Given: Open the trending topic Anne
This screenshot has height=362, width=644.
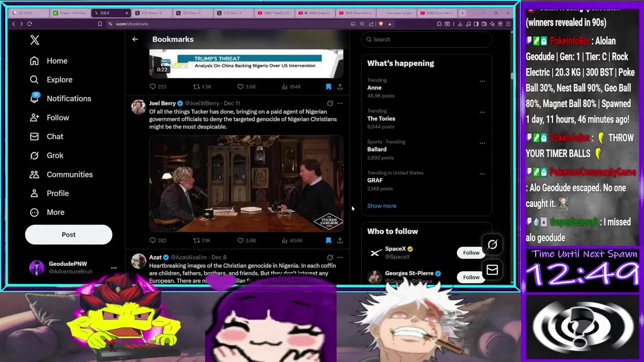Looking at the screenshot, I should (374, 87).
